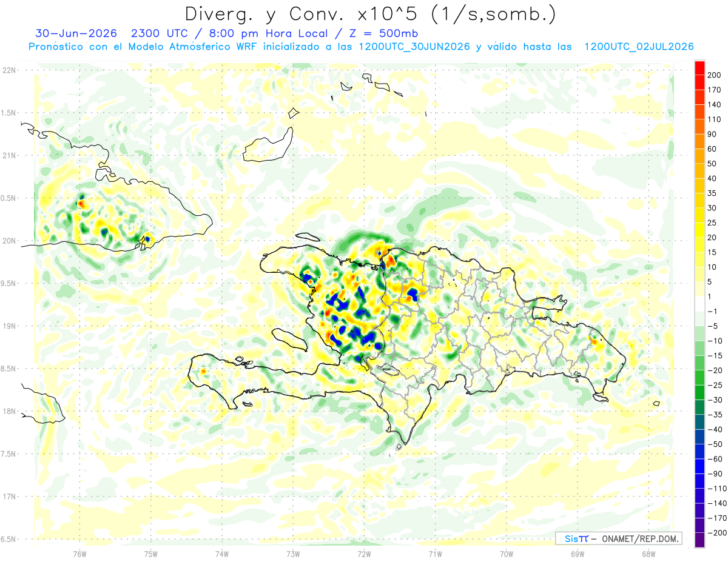Click the initialization stamp "1200UTC_30JUN2026"
The image size is (728, 562).
point(414,47)
